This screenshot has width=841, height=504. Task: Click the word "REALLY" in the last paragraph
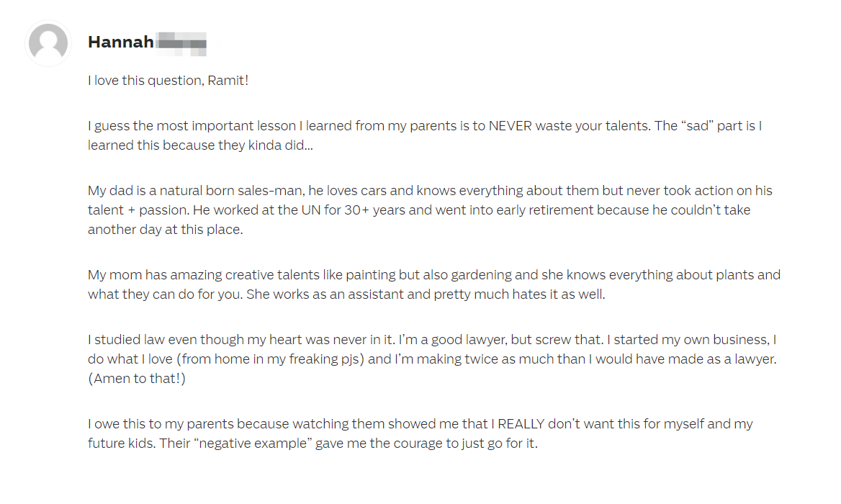(x=521, y=424)
